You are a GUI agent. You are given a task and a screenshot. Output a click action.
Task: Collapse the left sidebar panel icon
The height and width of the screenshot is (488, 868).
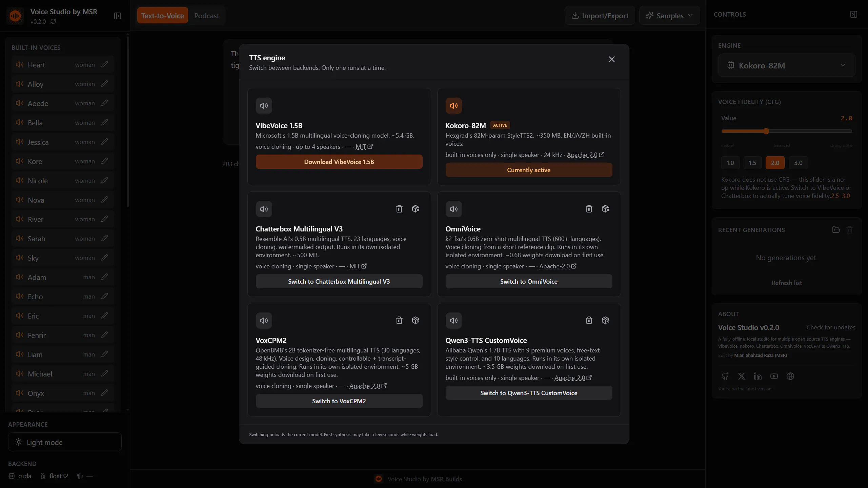point(118,16)
